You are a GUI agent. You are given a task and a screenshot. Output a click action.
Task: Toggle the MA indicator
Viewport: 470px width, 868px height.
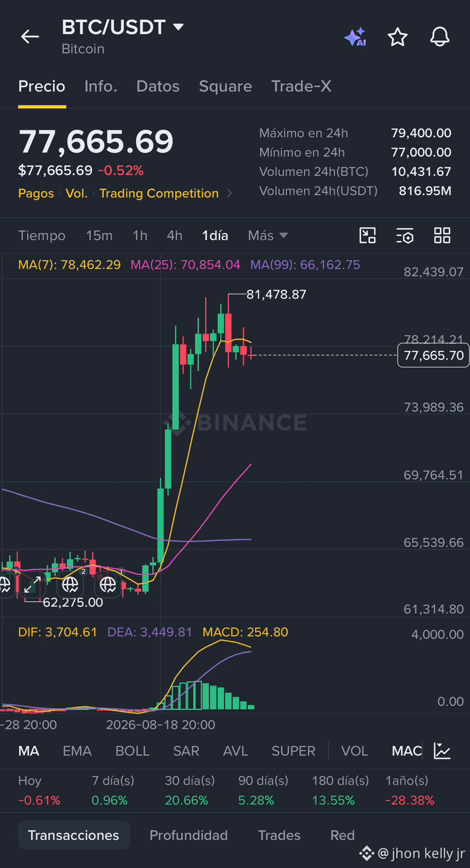pos(29,751)
